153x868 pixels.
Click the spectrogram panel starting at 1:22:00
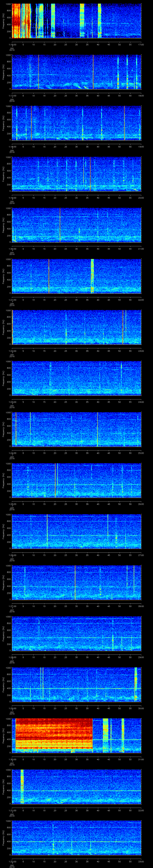point(76,327)
